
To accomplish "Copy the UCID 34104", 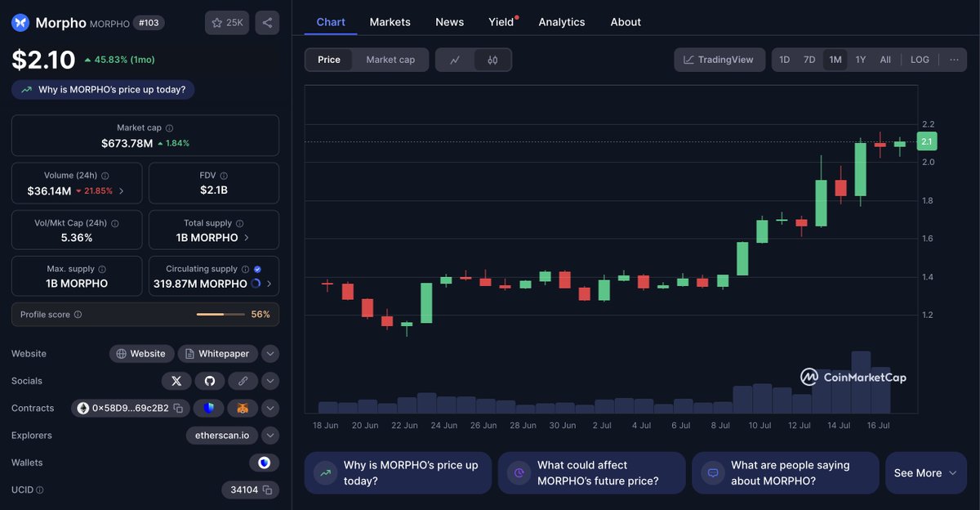I will 266,490.
